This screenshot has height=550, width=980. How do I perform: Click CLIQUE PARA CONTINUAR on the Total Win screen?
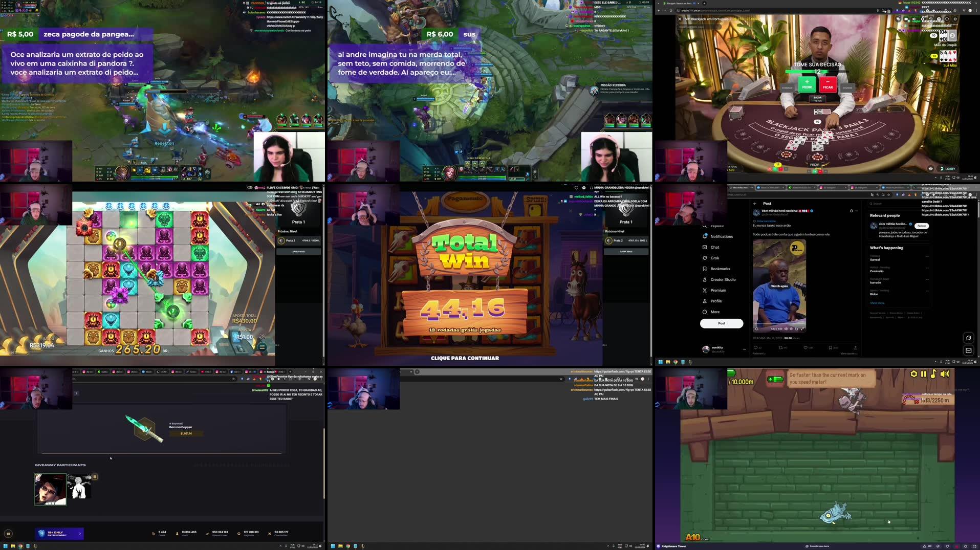point(464,358)
